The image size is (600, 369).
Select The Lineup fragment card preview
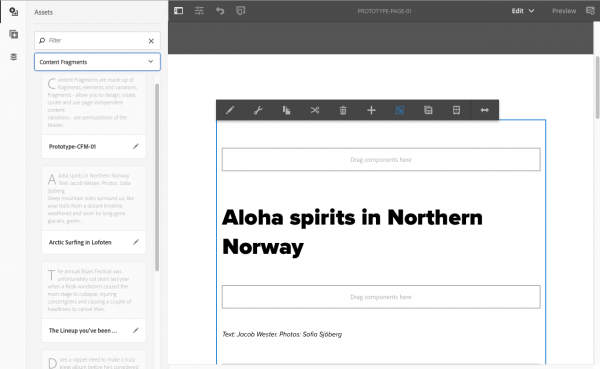coord(94,290)
